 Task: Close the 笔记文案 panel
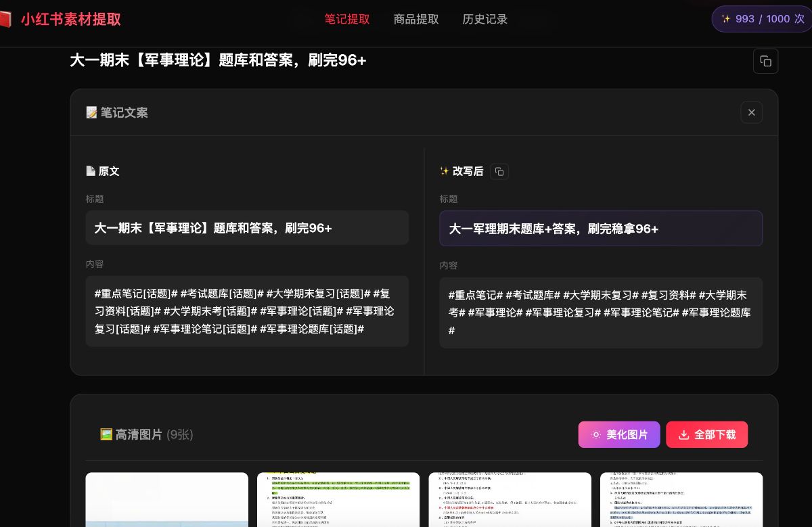tap(751, 112)
